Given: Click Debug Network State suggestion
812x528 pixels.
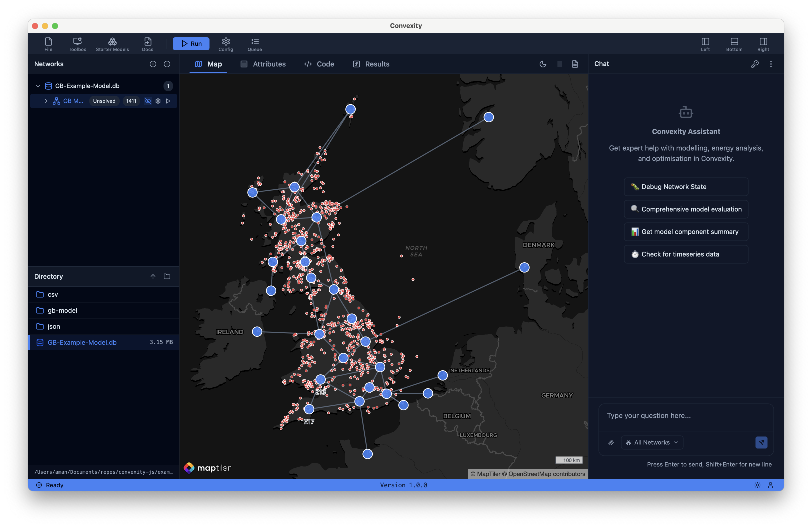Looking at the screenshot, I should pos(686,186).
